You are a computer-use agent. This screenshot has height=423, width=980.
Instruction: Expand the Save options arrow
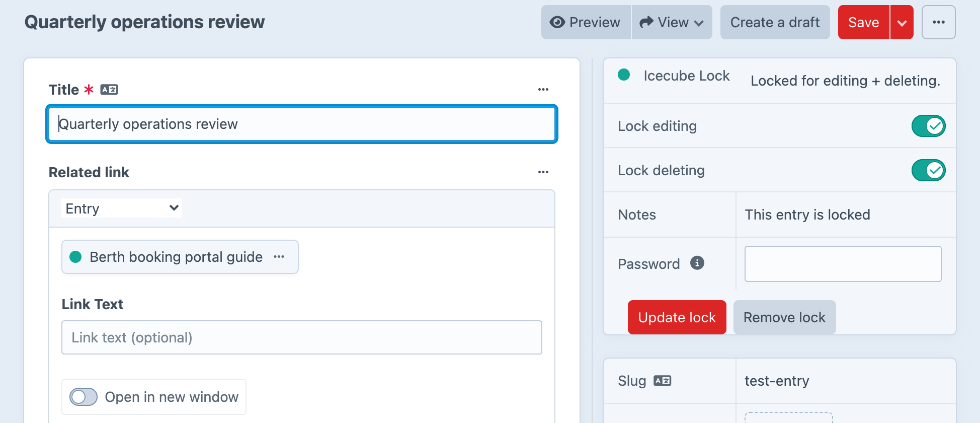click(x=902, y=23)
